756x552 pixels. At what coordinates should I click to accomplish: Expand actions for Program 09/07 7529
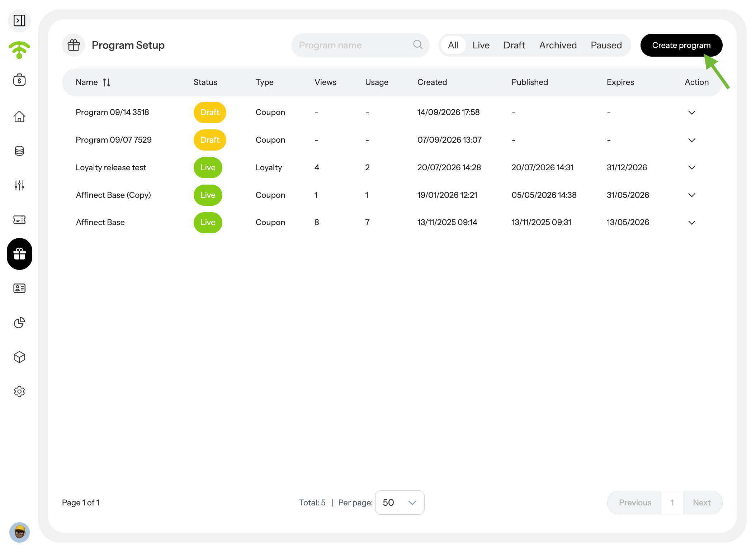692,140
